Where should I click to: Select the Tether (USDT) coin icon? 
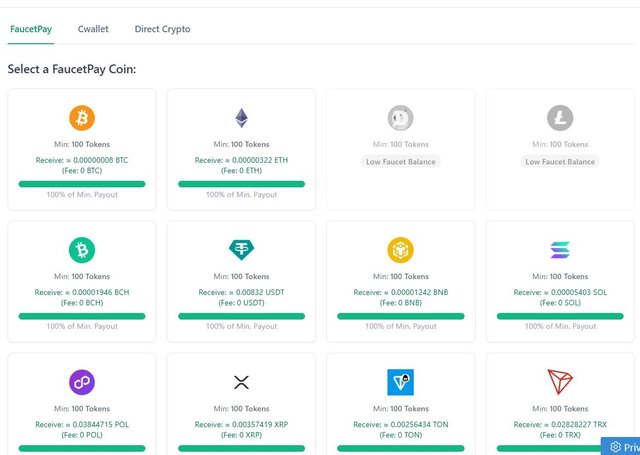[241, 250]
